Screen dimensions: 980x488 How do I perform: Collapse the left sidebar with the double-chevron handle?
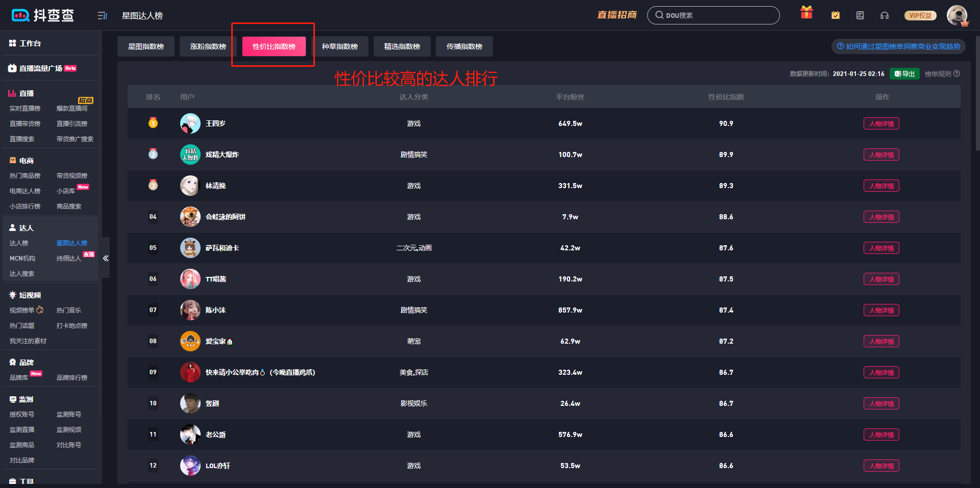point(106,258)
